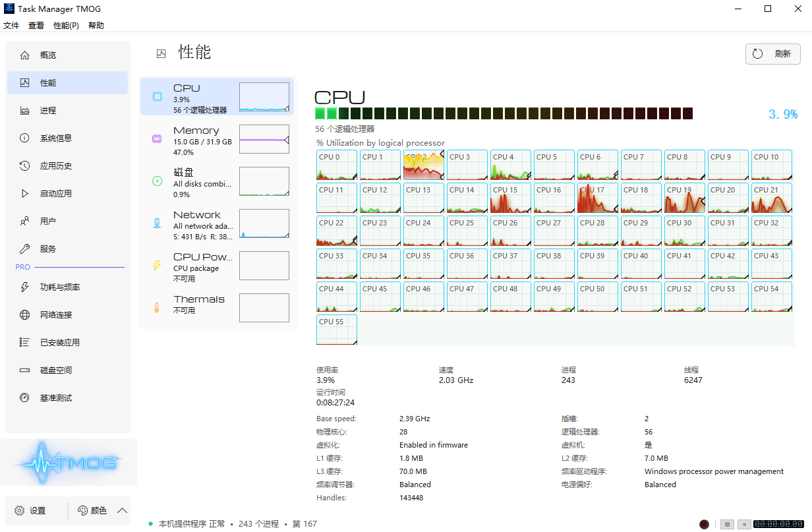
Task: Select the CPU 17 graph
Action: tap(598, 198)
